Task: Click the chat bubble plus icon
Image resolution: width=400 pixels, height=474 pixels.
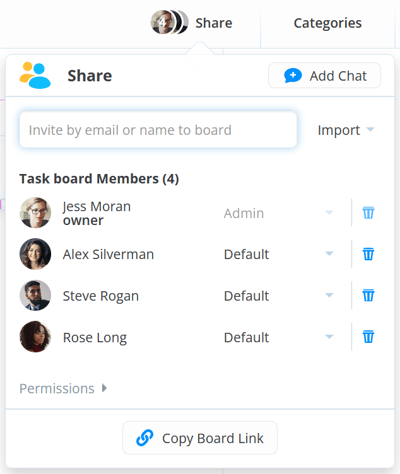Action: [293, 76]
